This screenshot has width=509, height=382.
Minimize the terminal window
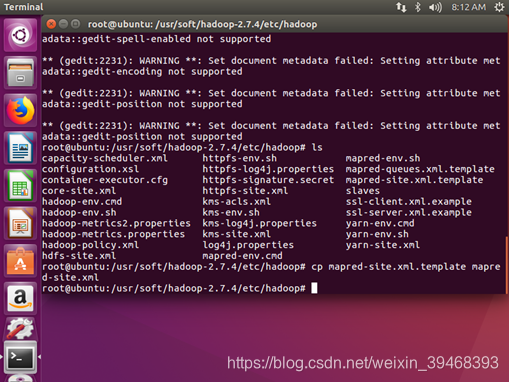pos(63,24)
